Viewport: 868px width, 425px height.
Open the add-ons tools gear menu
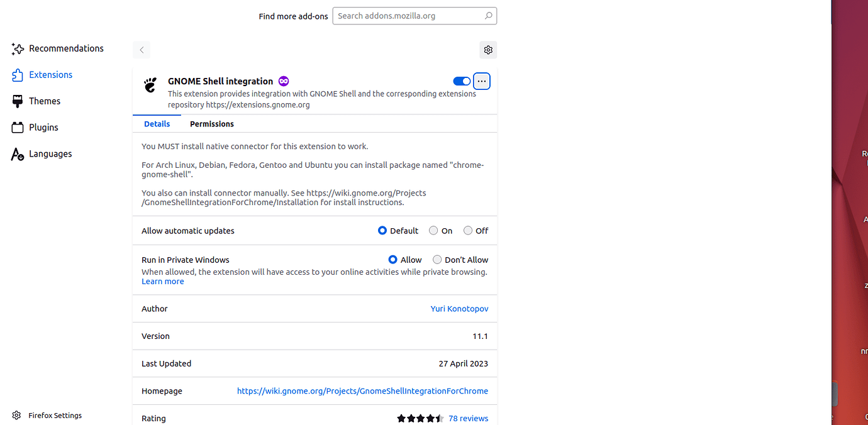point(488,50)
